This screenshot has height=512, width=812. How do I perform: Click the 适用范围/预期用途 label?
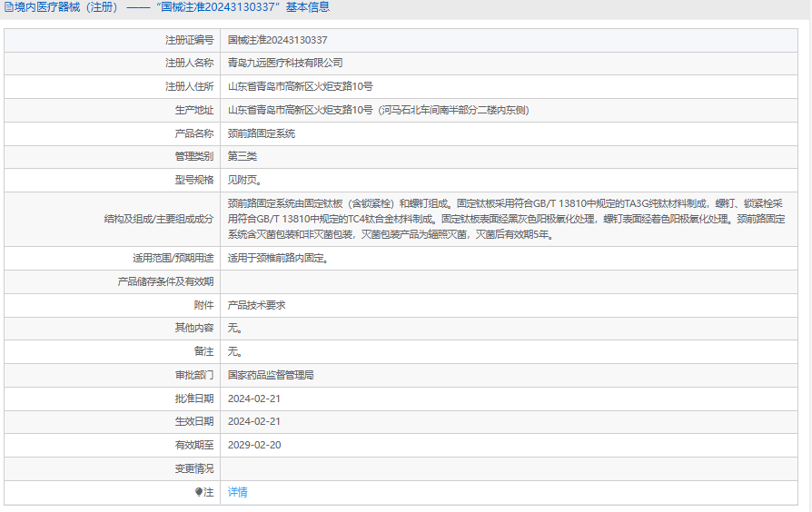(x=173, y=258)
